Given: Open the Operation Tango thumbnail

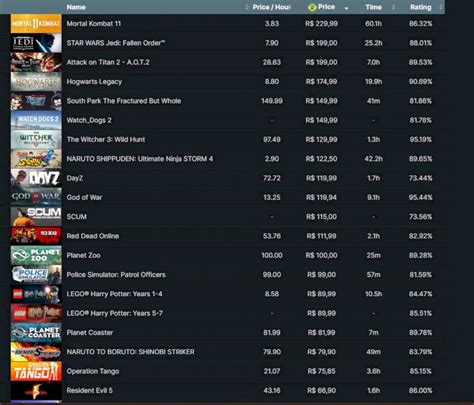Looking at the screenshot, I should click(x=36, y=371).
